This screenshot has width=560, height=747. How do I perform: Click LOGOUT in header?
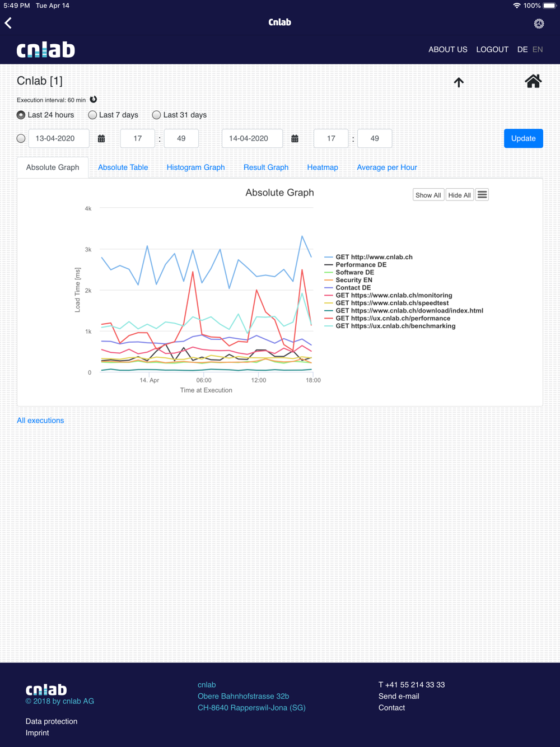pyautogui.click(x=492, y=49)
